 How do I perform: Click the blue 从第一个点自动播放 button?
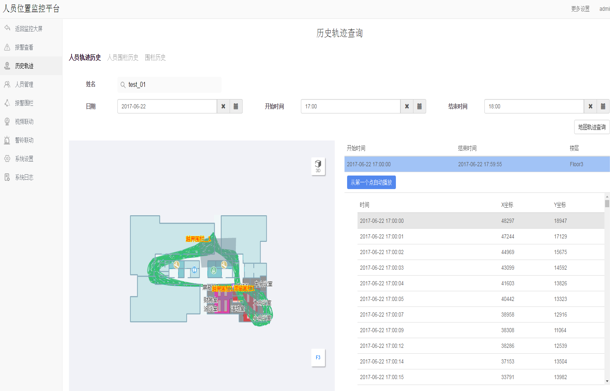pyautogui.click(x=372, y=182)
